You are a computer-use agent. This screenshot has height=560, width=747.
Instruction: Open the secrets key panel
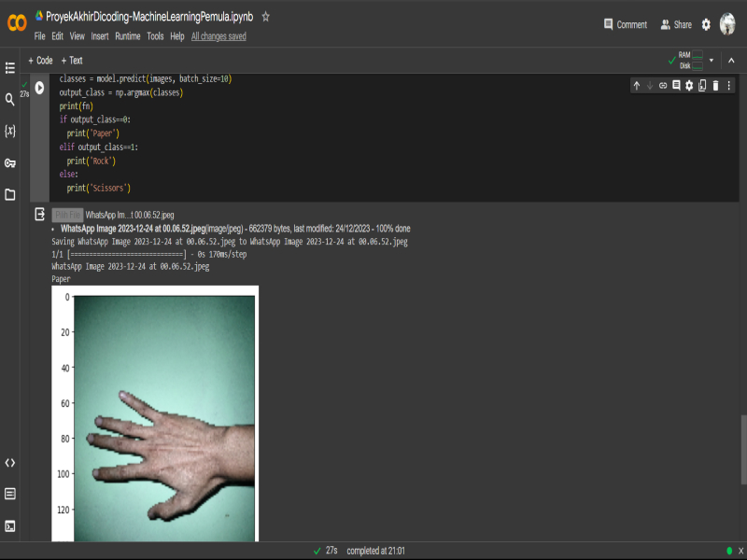[10, 162]
